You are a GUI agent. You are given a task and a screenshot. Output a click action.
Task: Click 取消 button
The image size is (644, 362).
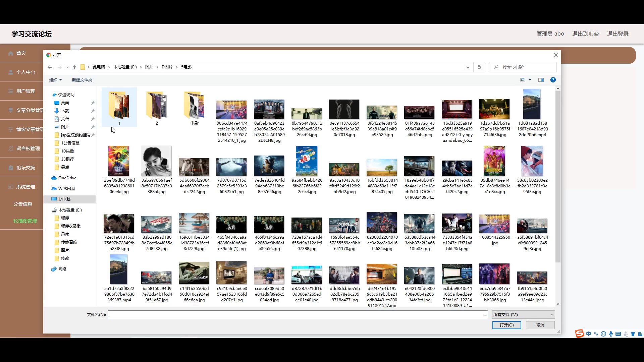coord(540,325)
